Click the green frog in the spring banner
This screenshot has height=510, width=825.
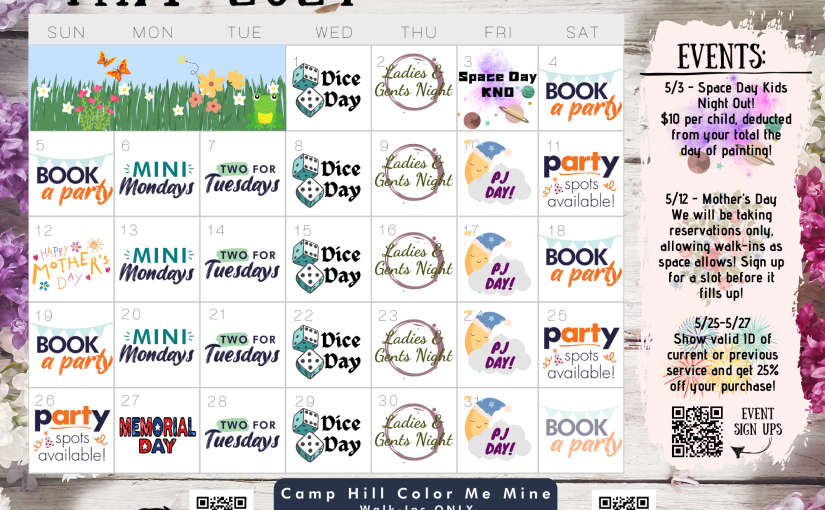(265, 109)
